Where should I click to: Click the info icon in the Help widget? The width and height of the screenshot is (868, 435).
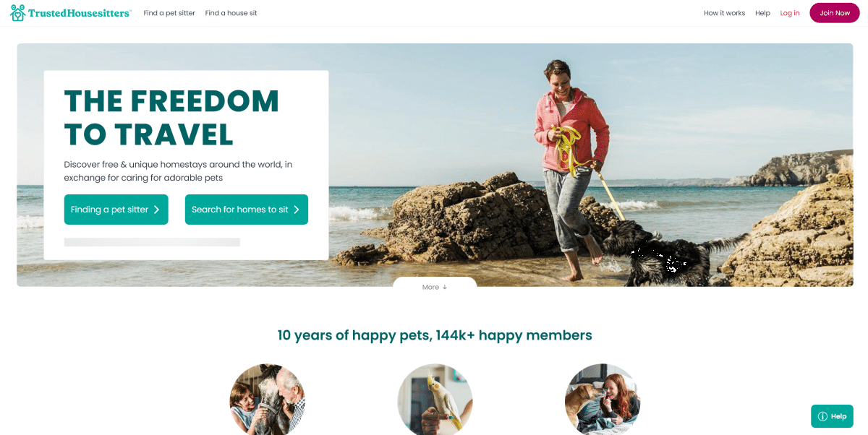[822, 416]
